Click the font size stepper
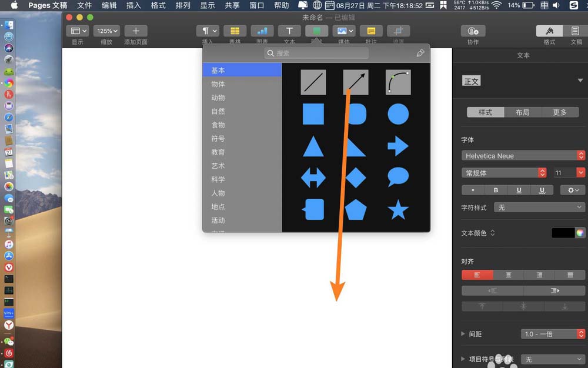 pos(581,173)
